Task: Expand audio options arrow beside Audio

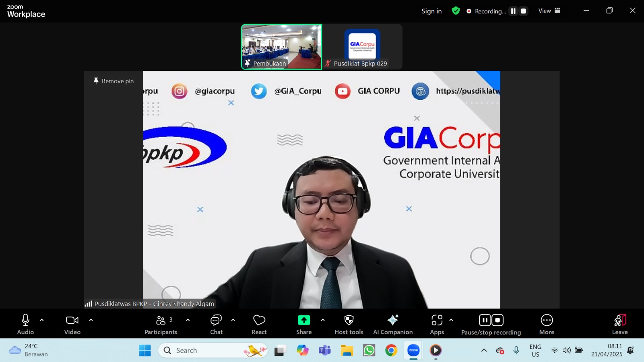Action: point(41,320)
